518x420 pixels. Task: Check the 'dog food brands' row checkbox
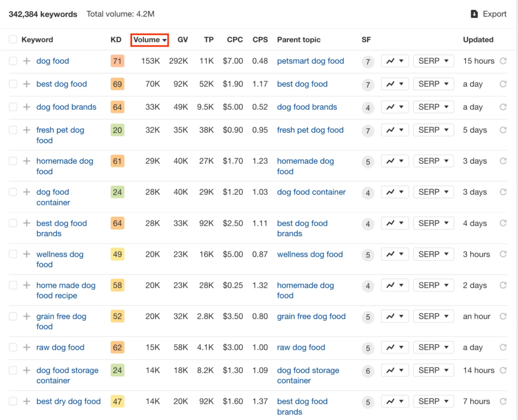(13, 107)
